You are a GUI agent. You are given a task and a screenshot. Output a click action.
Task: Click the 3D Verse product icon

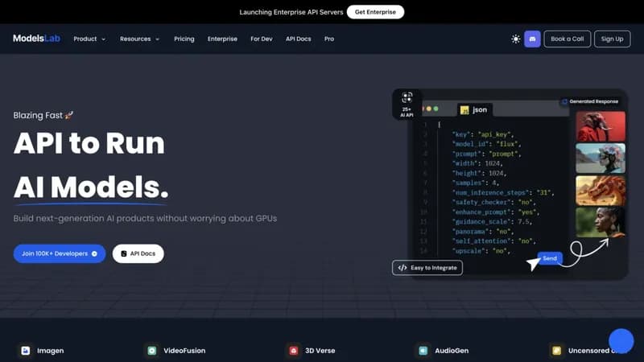[293, 351]
